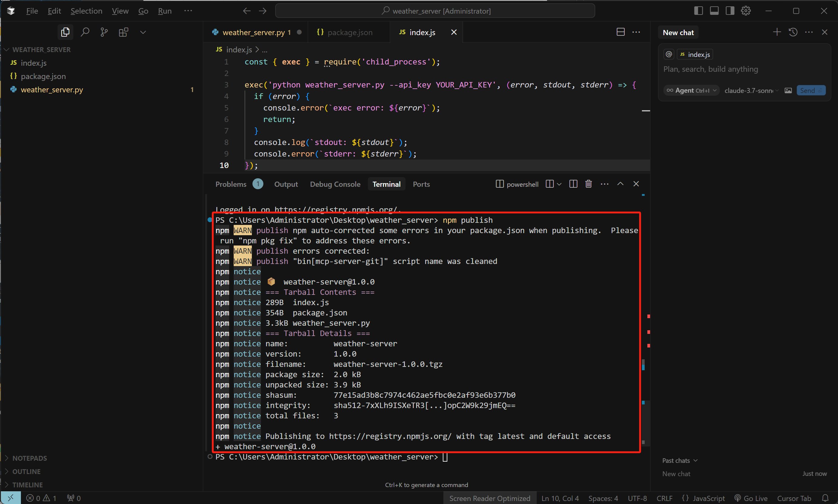Open the Problems panel tab
838x504 pixels.
tap(231, 184)
